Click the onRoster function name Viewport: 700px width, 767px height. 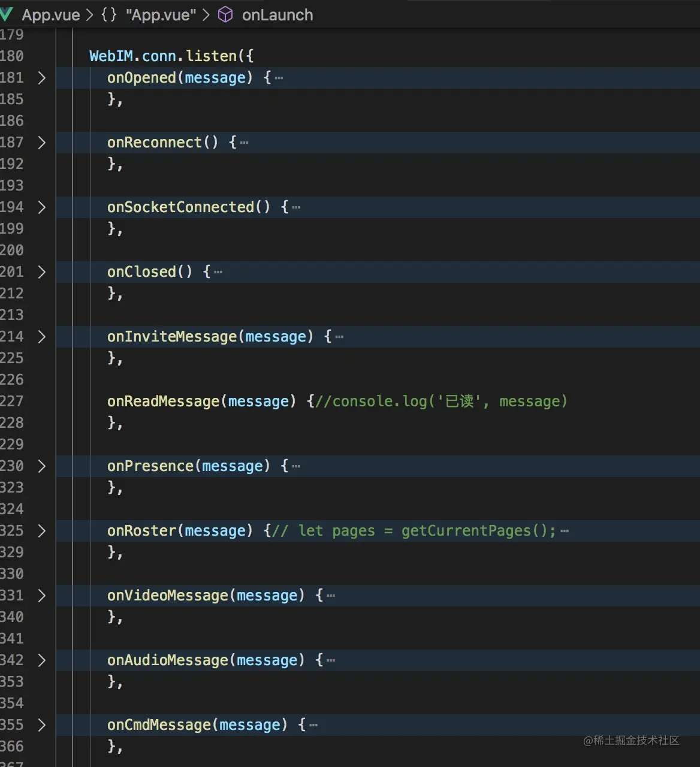[x=141, y=531]
